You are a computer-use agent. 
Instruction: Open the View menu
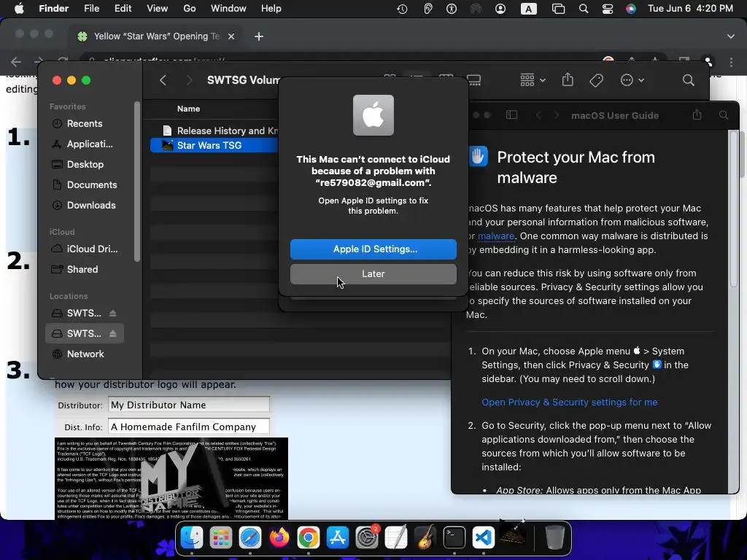pyautogui.click(x=158, y=9)
